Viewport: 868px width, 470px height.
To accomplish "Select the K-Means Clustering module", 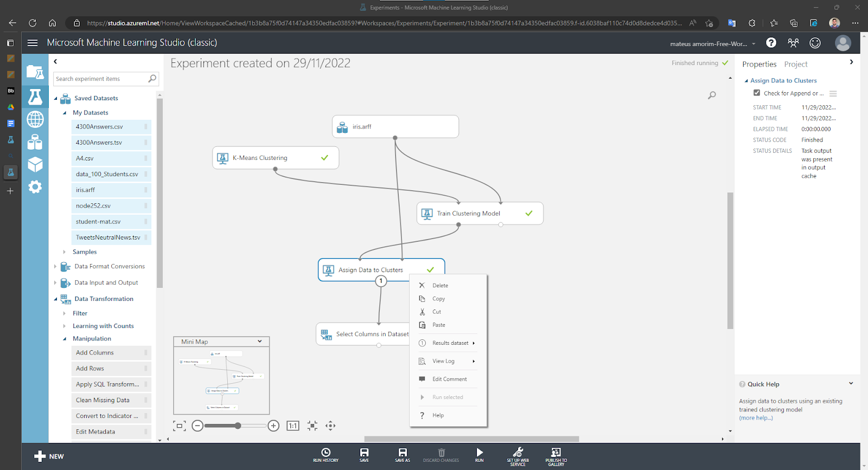I will [x=276, y=158].
